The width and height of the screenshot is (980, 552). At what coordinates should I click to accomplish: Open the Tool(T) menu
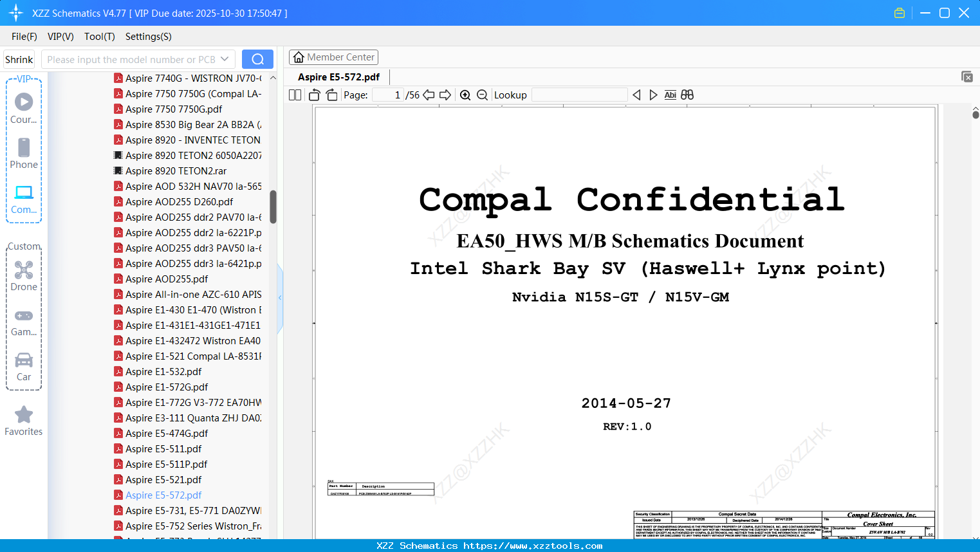[x=100, y=36]
